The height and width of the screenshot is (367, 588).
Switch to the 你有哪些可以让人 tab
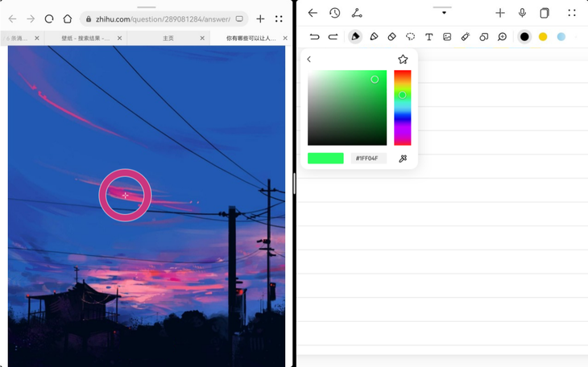pos(251,39)
